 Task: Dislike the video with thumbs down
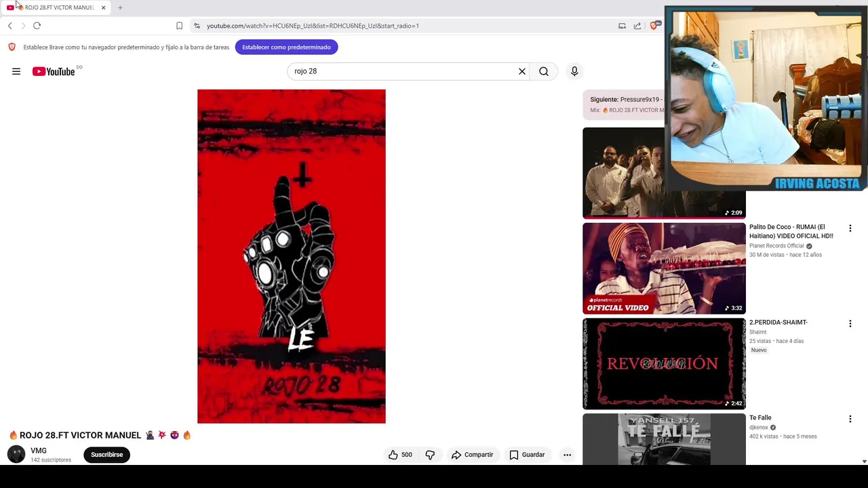pyautogui.click(x=430, y=455)
